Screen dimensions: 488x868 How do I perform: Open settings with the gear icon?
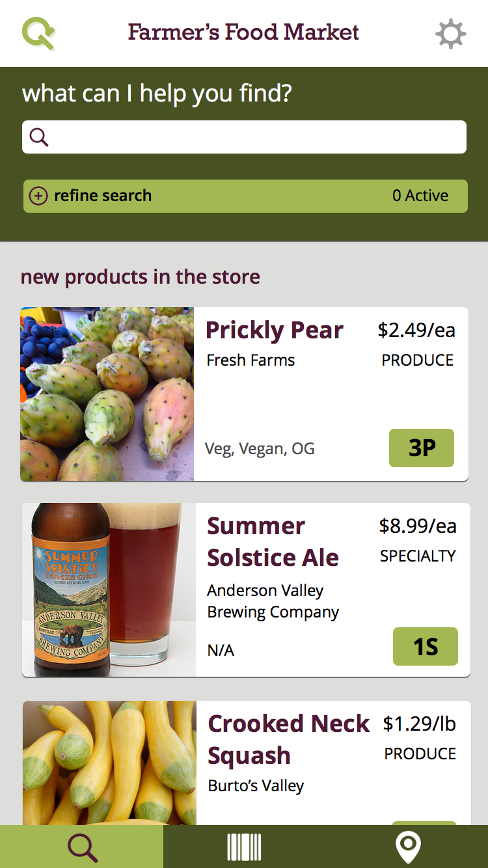tap(450, 33)
